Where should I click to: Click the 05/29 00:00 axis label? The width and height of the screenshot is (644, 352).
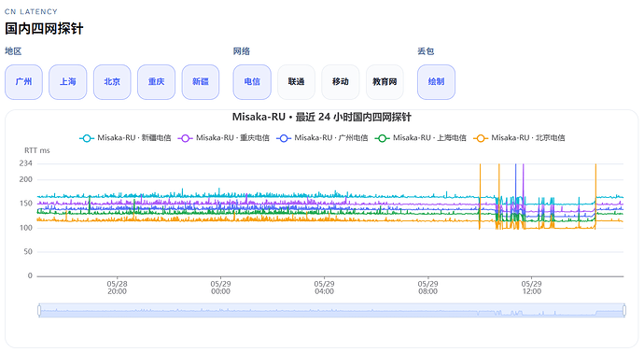pos(220,288)
